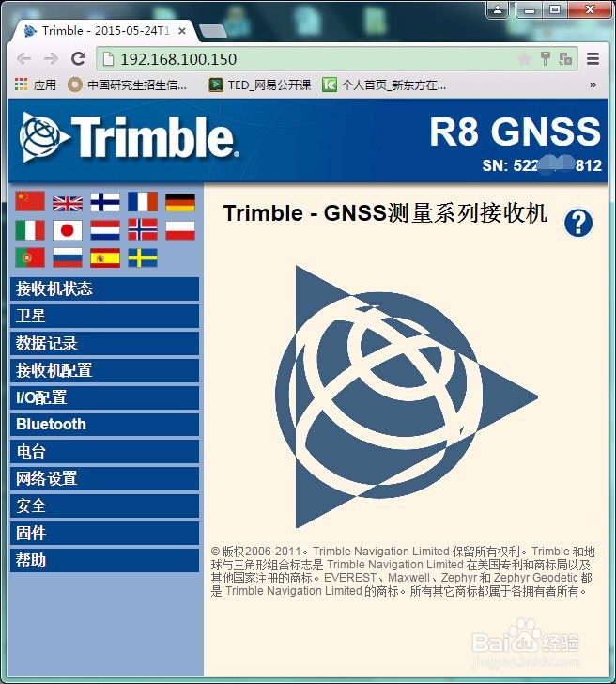Open the 帮助 menu
The image size is (616, 684).
[x=104, y=560]
